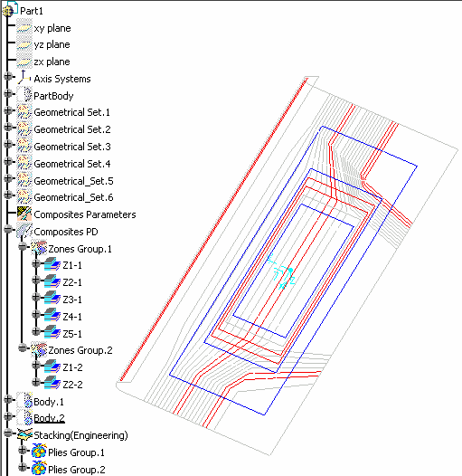Select the PartBody gear icon
Image resolution: width=462 pixels, height=476 pixels.
tap(24, 95)
